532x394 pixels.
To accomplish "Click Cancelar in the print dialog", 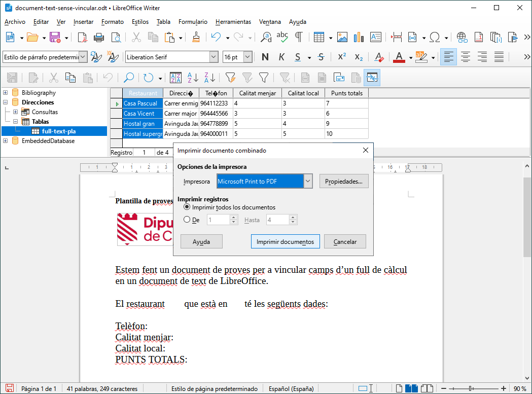I will (345, 242).
